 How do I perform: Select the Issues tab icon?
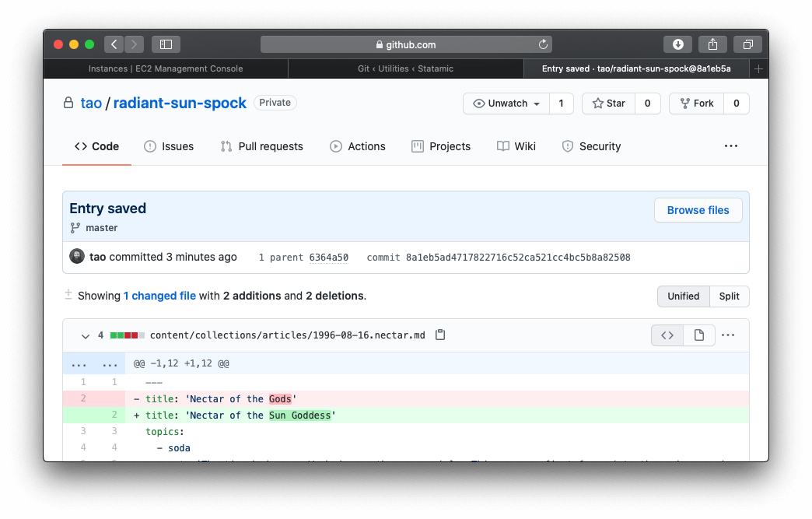(x=149, y=146)
